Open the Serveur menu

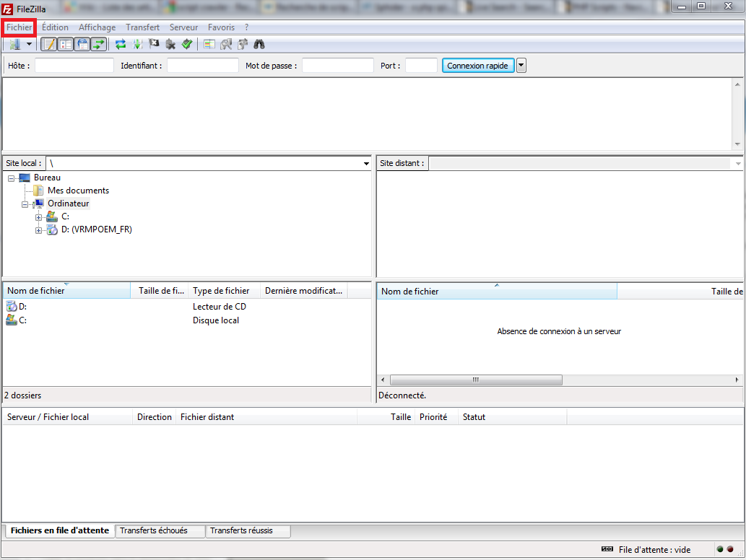pos(183,27)
